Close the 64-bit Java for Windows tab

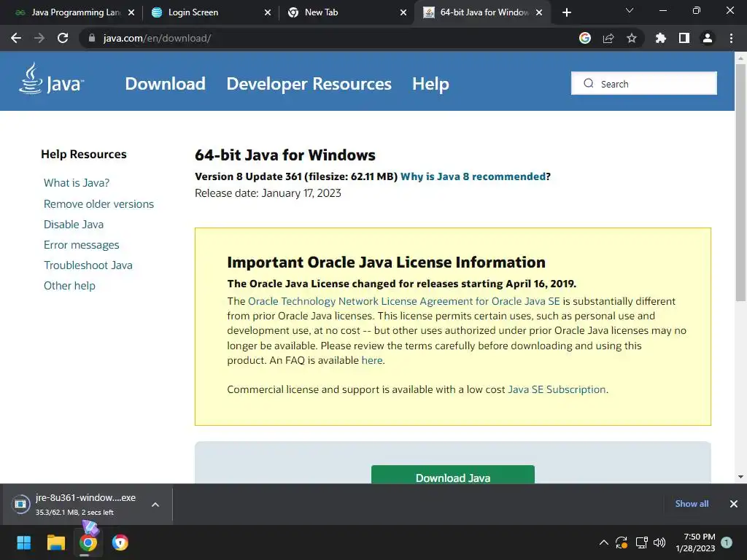[x=539, y=12]
